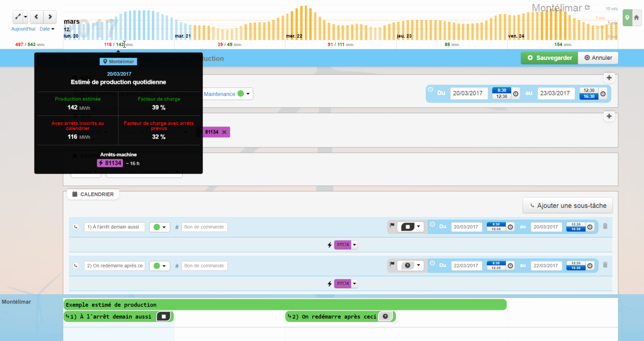
Task: Click the Aujourd'hui link
Action: click(x=23, y=29)
